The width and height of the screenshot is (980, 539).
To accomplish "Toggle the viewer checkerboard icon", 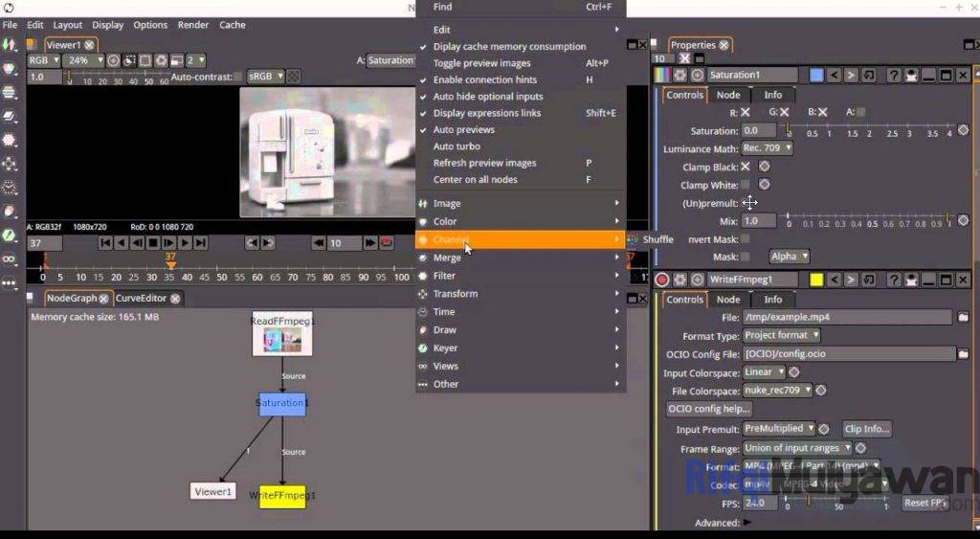I will pos(293,77).
